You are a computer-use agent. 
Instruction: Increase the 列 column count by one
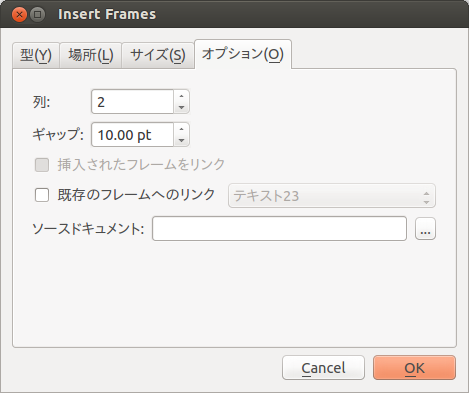pos(181,96)
